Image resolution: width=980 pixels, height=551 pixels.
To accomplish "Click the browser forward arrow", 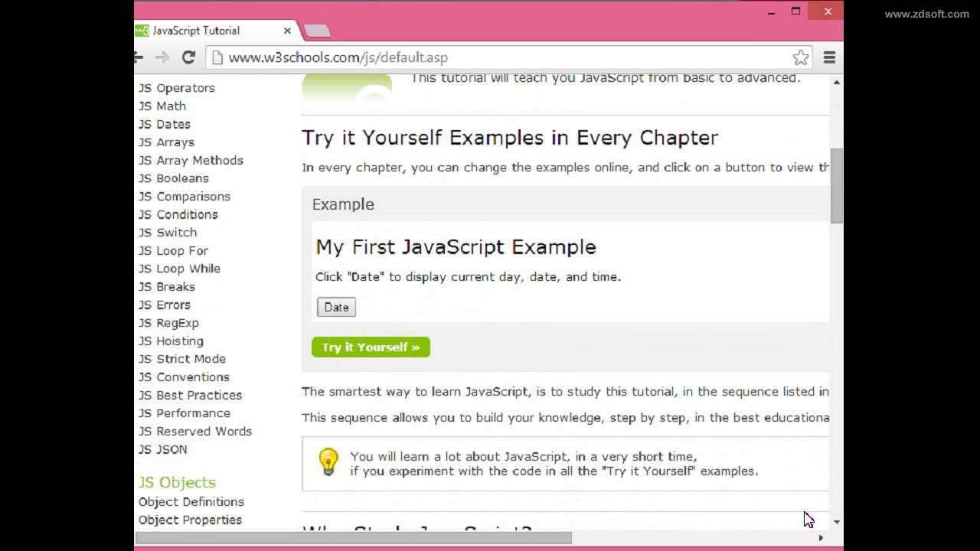I will coord(162,57).
